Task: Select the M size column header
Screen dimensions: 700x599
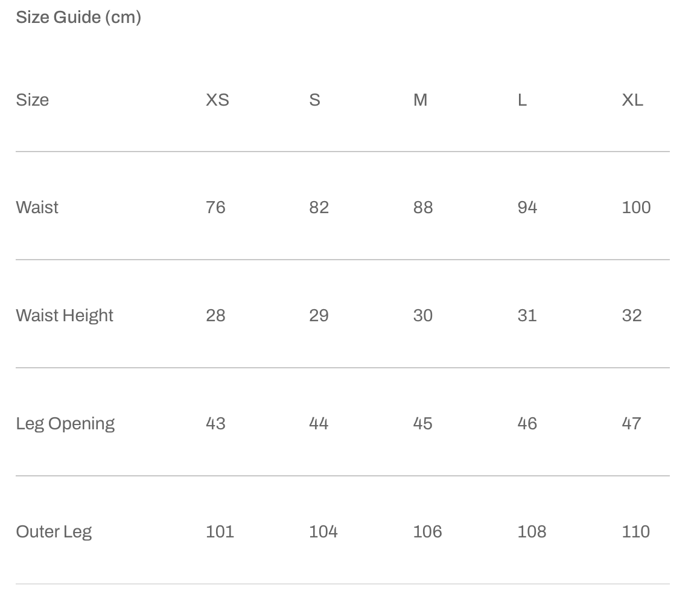Action: (x=420, y=100)
